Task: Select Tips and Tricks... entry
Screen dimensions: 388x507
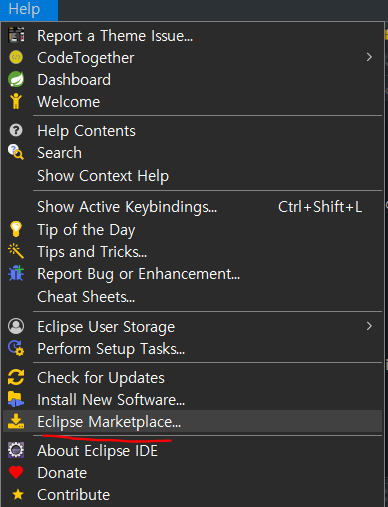Action: [x=192, y=251]
